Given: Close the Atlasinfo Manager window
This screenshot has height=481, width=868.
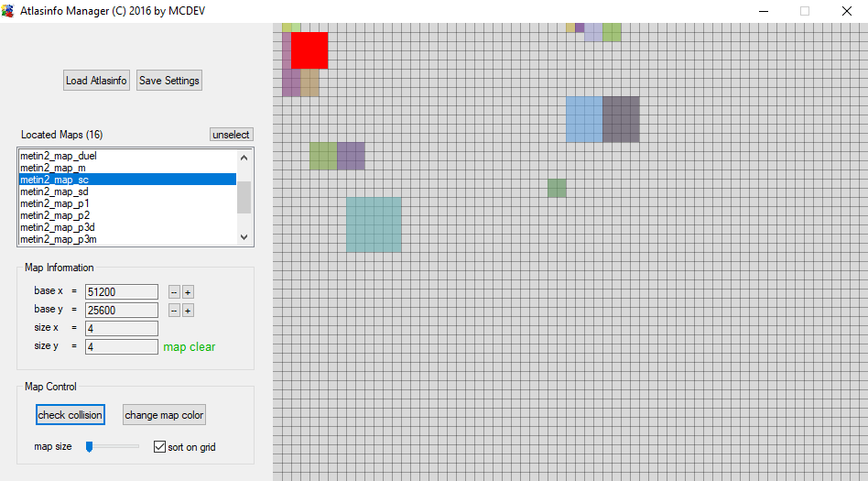Looking at the screenshot, I should pyautogui.click(x=847, y=11).
